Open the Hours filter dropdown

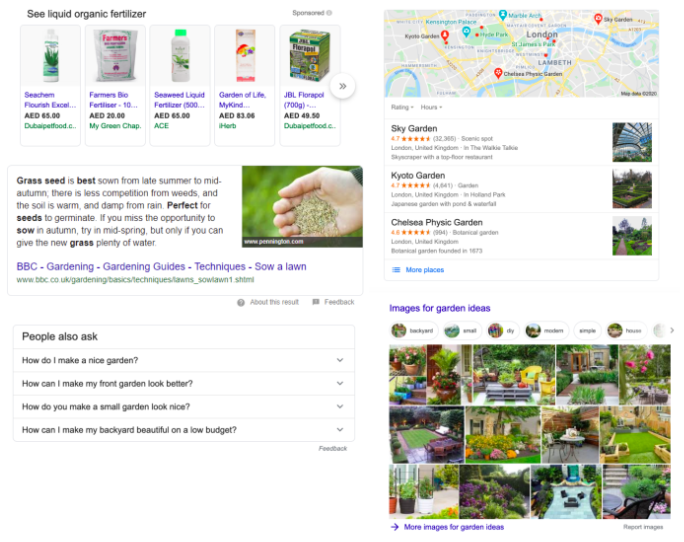(431, 107)
